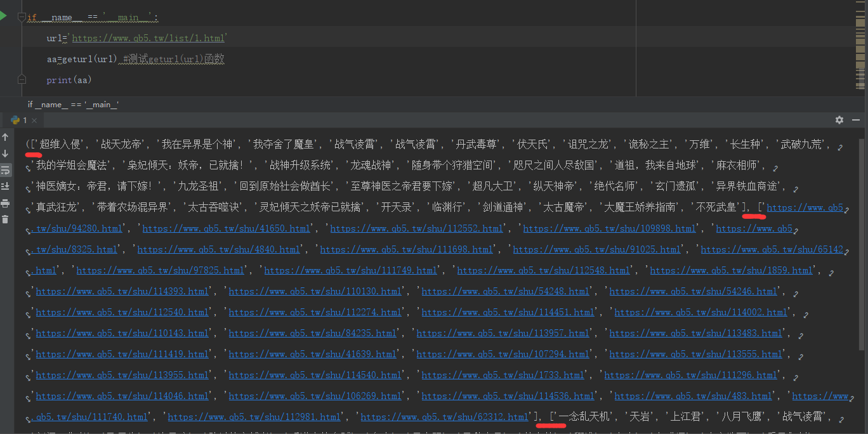Open link shu/113555.html
This screenshot has width=868, height=434.
(x=696, y=354)
